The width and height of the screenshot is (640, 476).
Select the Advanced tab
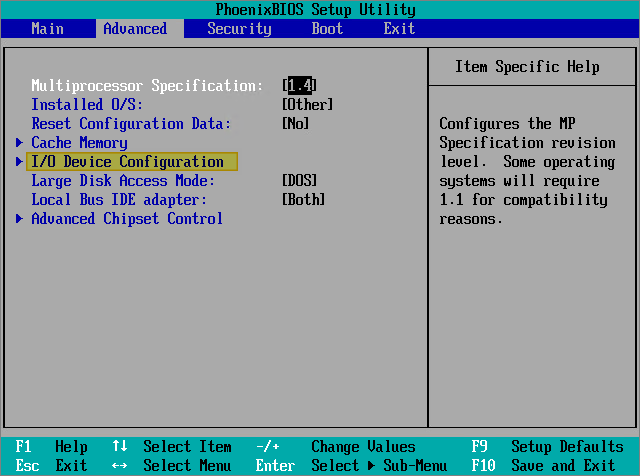click(135, 29)
